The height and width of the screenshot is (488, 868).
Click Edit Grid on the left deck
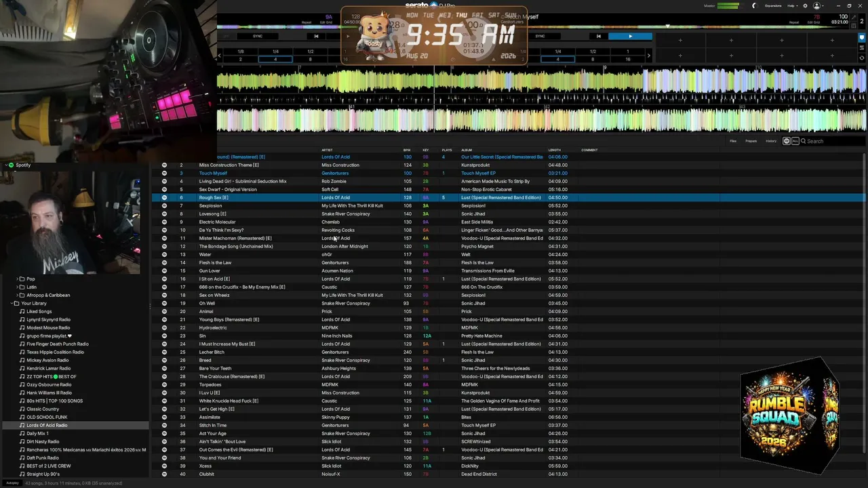point(325,22)
